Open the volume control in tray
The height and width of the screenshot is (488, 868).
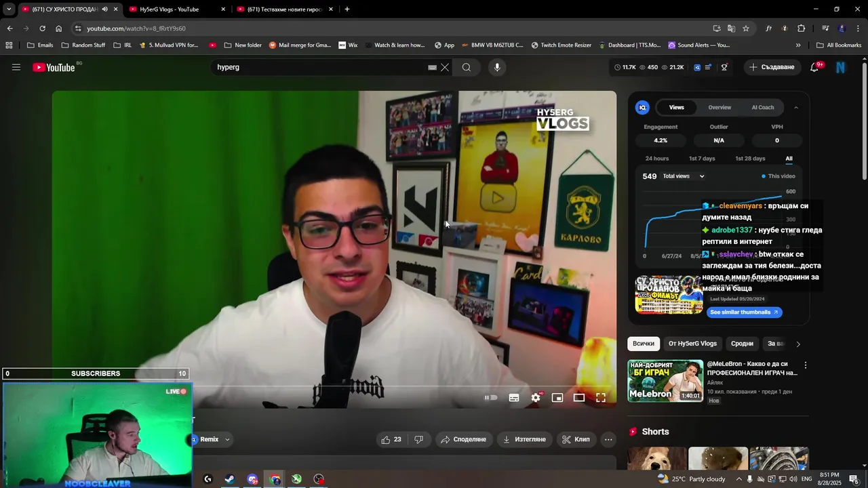pyautogui.click(x=793, y=479)
